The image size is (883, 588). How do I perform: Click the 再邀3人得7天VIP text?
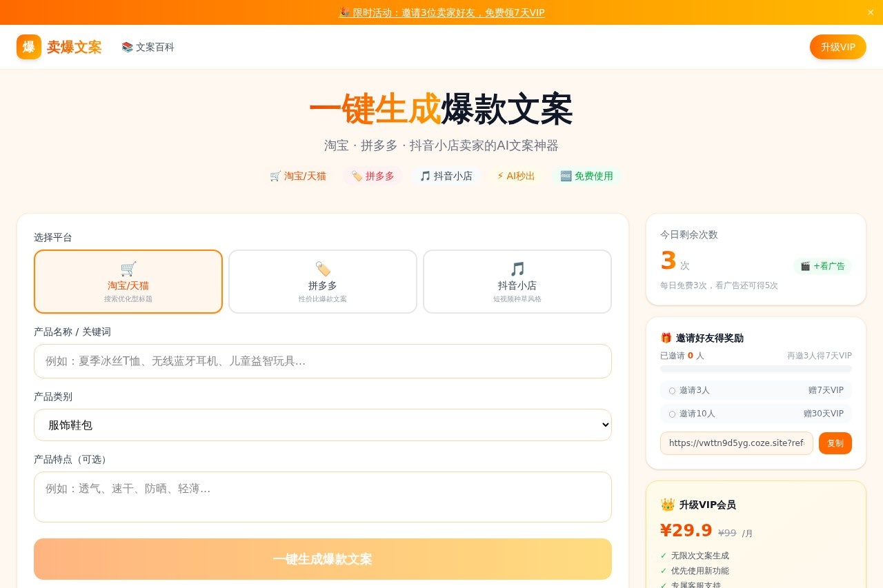tap(820, 356)
